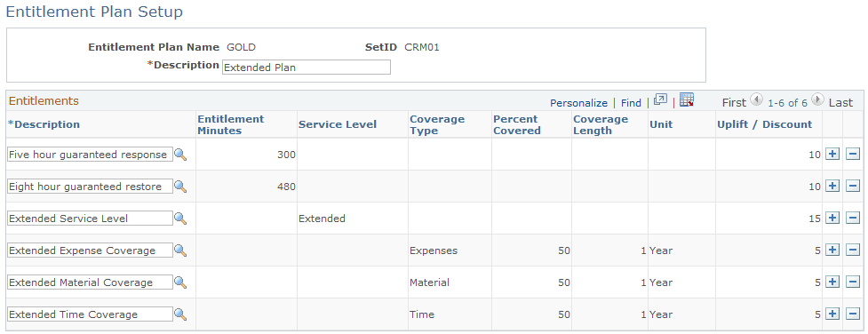Open lookup for Extended Time Coverage

click(x=180, y=314)
